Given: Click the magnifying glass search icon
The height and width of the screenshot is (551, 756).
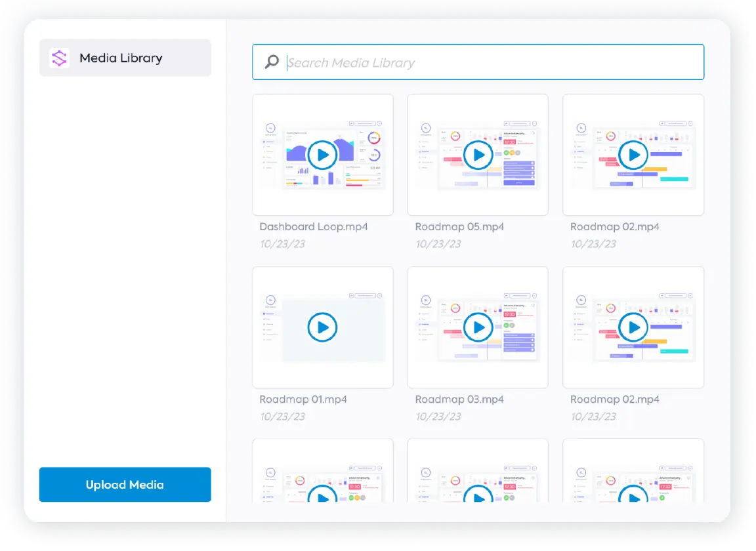Looking at the screenshot, I should (x=271, y=62).
